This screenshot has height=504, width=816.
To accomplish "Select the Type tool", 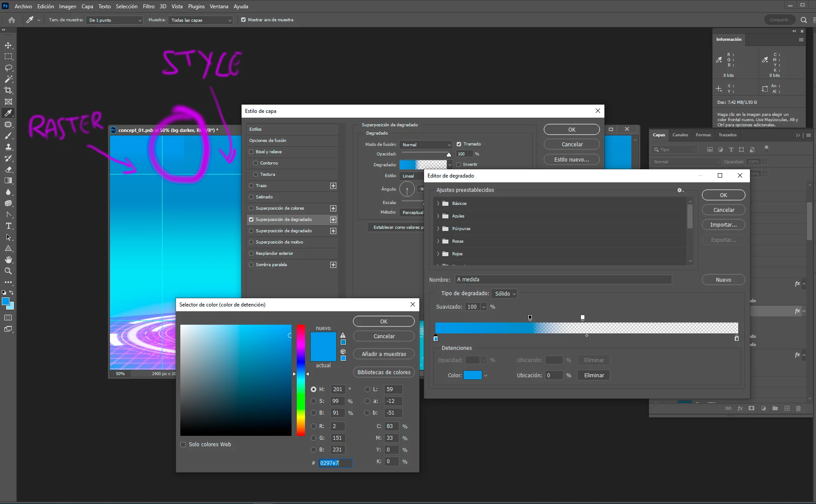I will (8, 226).
